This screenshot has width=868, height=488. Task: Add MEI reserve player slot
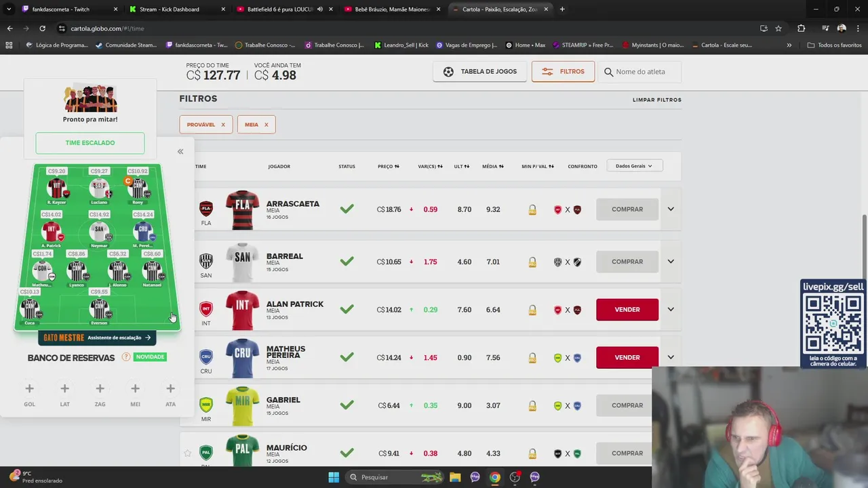(135, 389)
